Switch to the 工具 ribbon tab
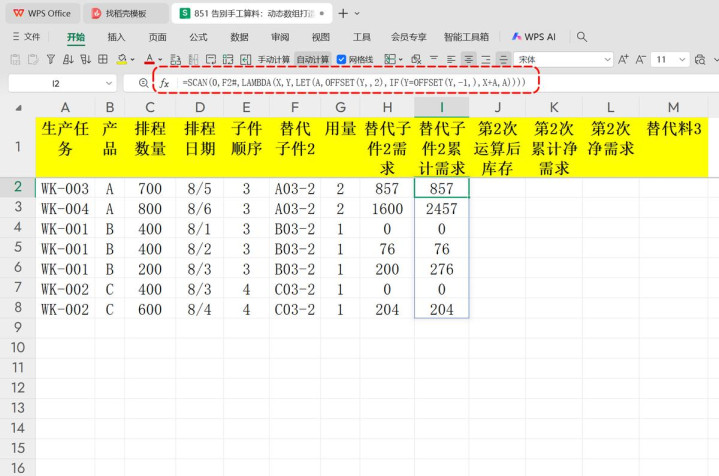This screenshot has height=476, width=719. tap(361, 37)
